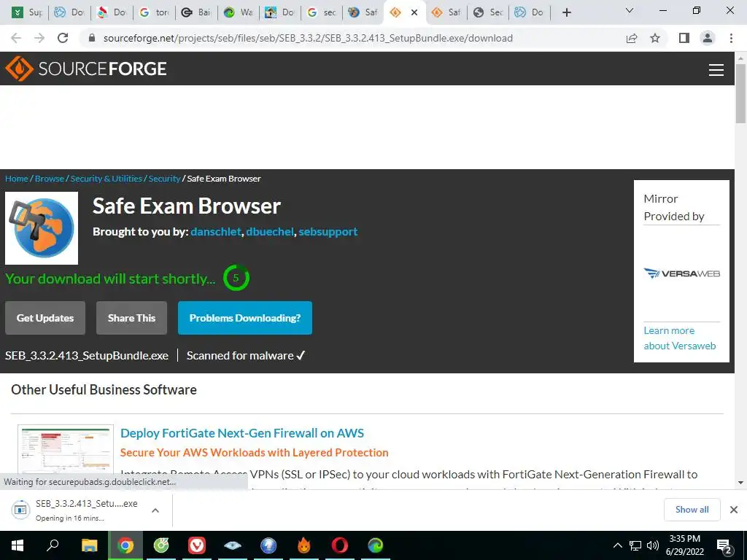Open Windows taskbar search
747x560 pixels.
53,545
